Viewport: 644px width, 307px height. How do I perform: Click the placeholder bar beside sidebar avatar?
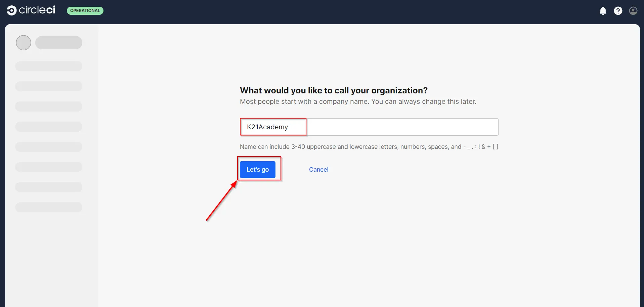coord(59,43)
